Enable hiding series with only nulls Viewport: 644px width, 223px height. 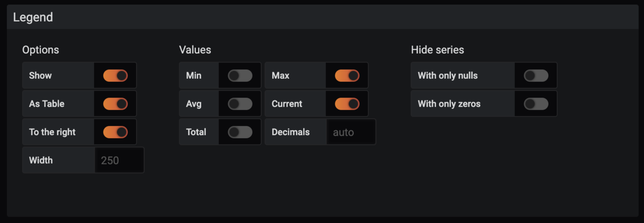tap(536, 76)
